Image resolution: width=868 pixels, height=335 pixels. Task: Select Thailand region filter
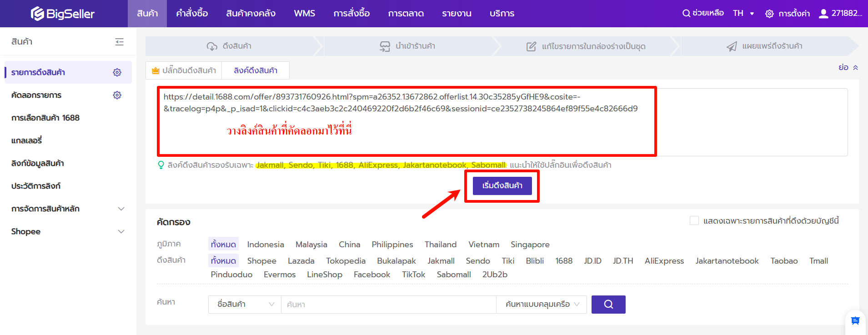[x=440, y=245]
